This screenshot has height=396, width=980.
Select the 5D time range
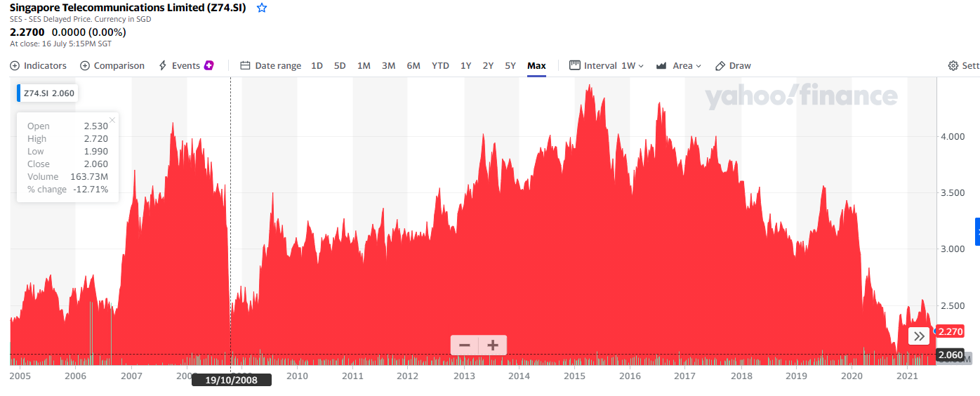pyautogui.click(x=340, y=65)
